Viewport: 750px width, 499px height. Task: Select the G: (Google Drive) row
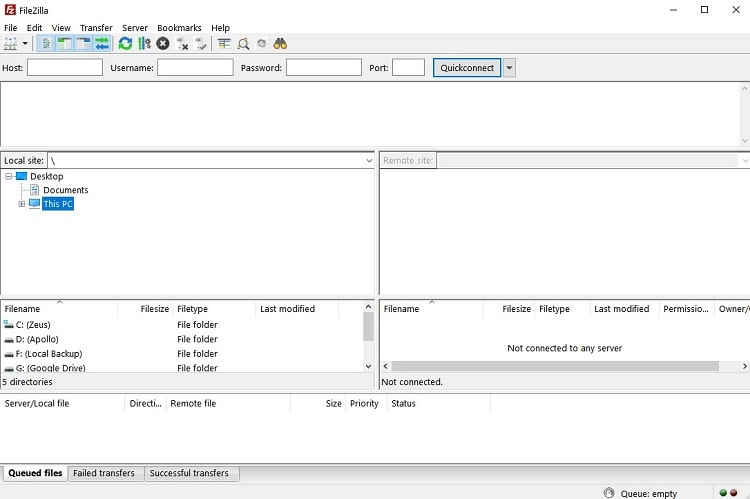182,367
